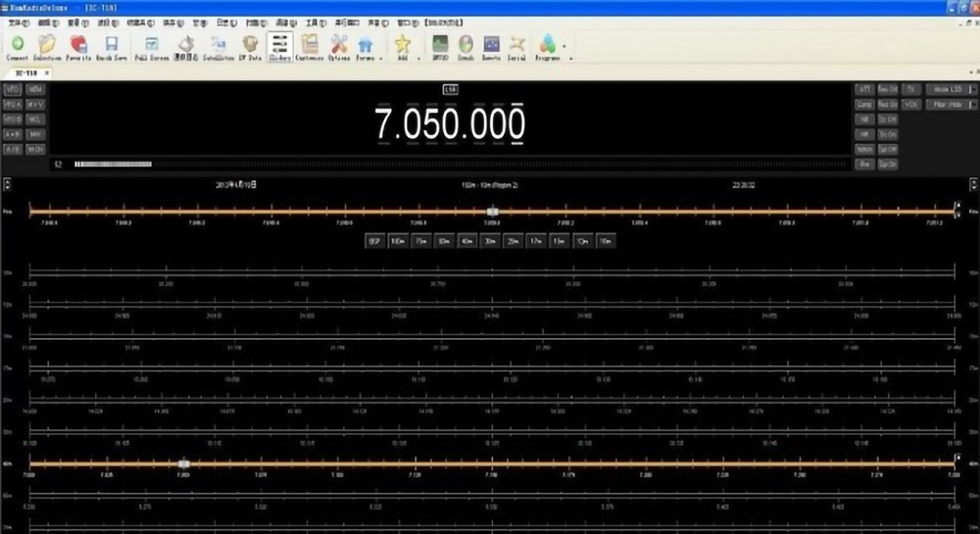Switch to Full Screen view
The image size is (980, 534).
152,46
